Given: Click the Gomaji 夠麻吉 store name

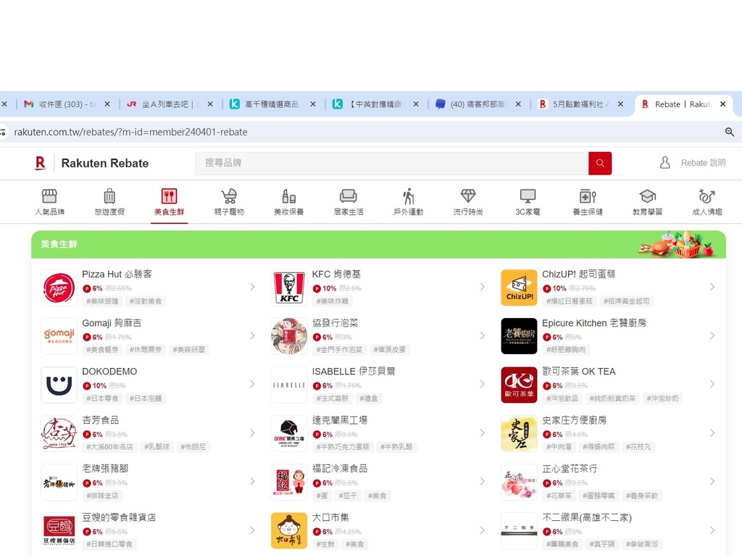Looking at the screenshot, I should coord(112,323).
